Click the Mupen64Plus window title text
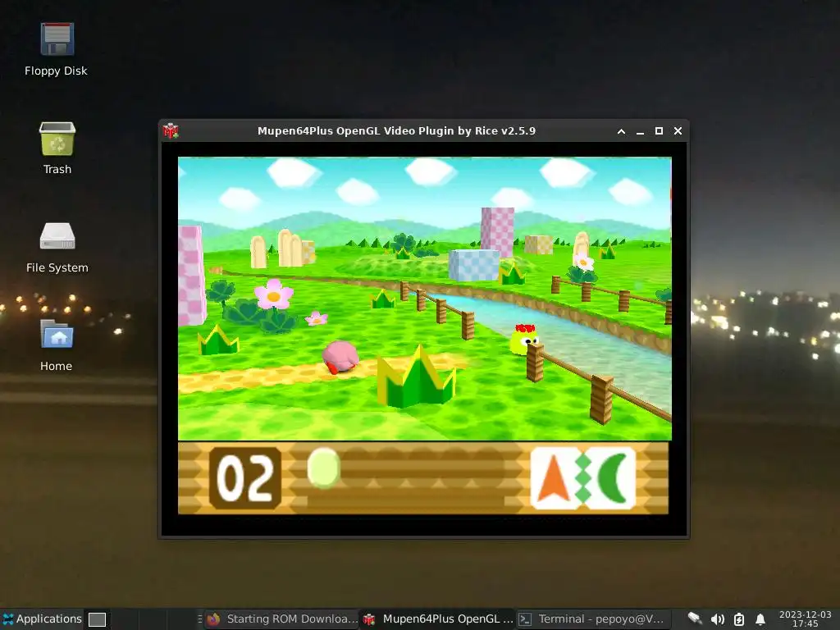The height and width of the screenshot is (630, 840). pyautogui.click(x=396, y=131)
